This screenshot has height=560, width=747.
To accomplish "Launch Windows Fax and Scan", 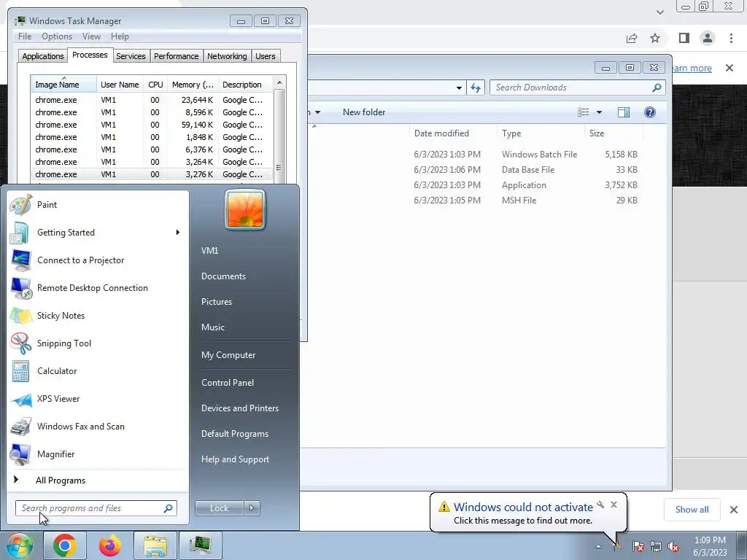I will point(98,426).
